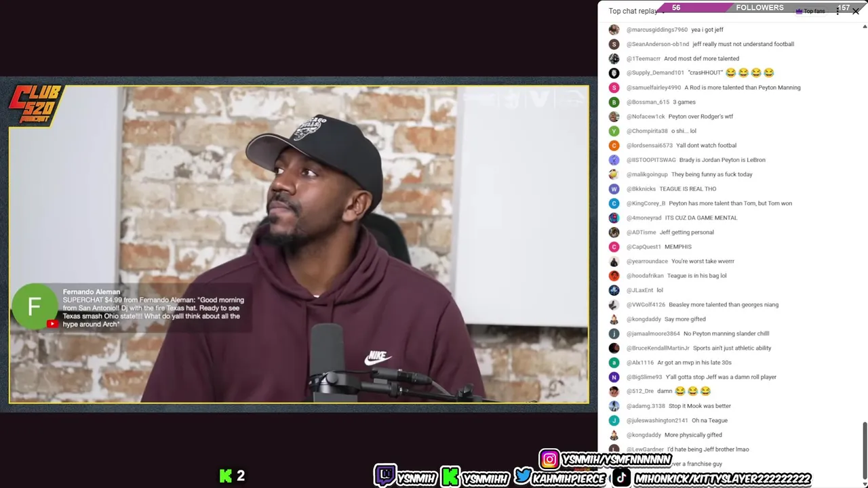This screenshot has width=868, height=488.
Task: Open @SeanAnderson-ob1nd username link
Action: point(658,44)
